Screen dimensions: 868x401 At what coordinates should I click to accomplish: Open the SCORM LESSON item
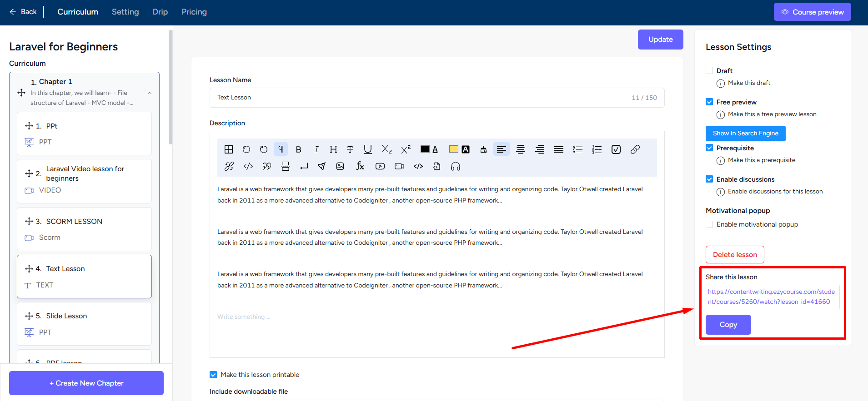pos(84,229)
